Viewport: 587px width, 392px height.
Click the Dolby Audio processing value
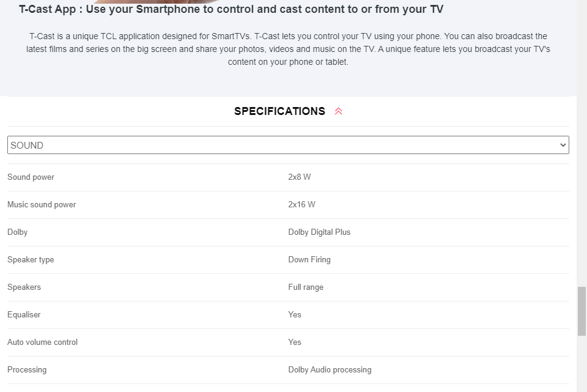pos(330,369)
